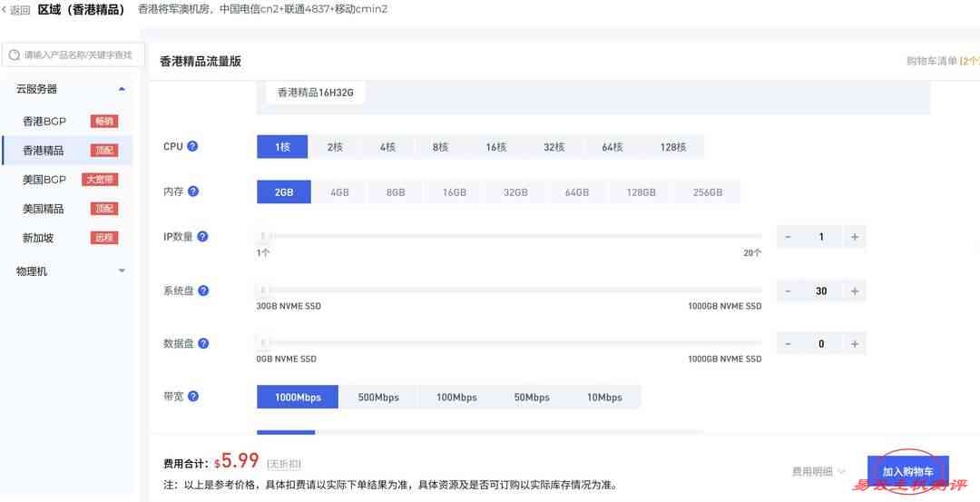Screen dimensions: 980x502
Task: Select 8核 CPU option
Action: pos(441,147)
